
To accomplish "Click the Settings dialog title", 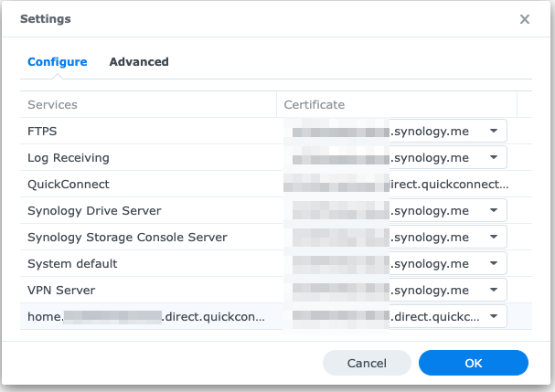I will pos(46,19).
